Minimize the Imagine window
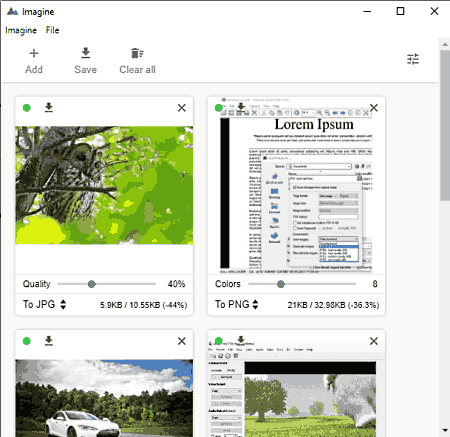 [x=367, y=11]
